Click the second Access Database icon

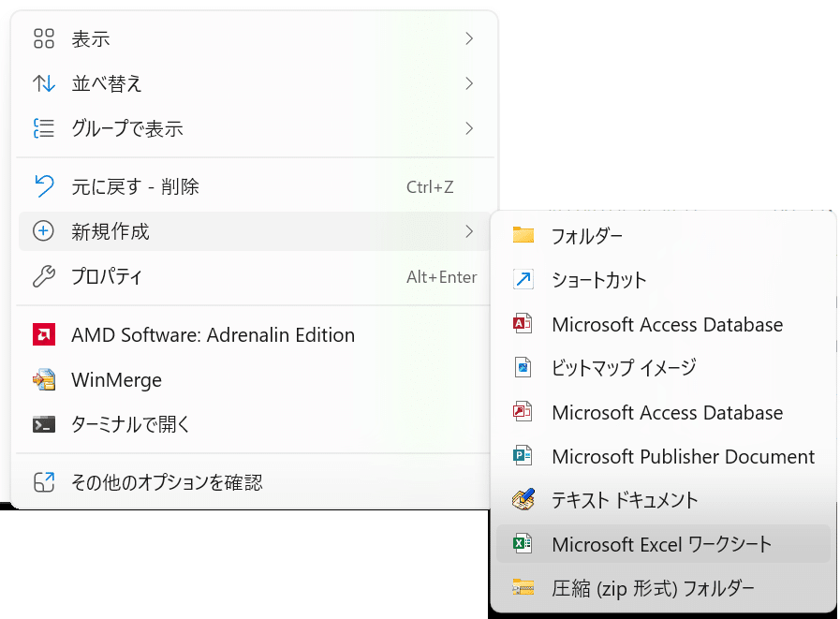click(x=523, y=412)
